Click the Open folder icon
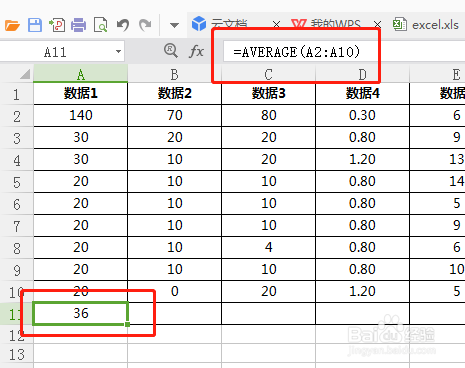This screenshot has width=465, height=368. 12,25
